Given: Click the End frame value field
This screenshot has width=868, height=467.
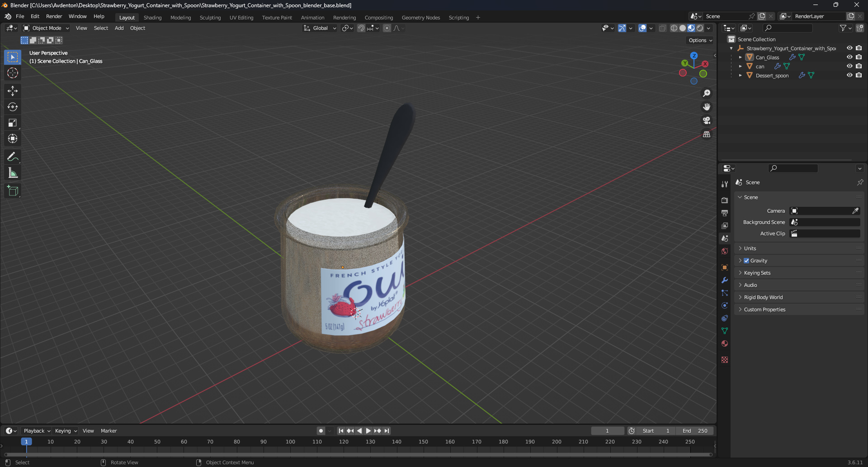Looking at the screenshot, I should [695, 431].
